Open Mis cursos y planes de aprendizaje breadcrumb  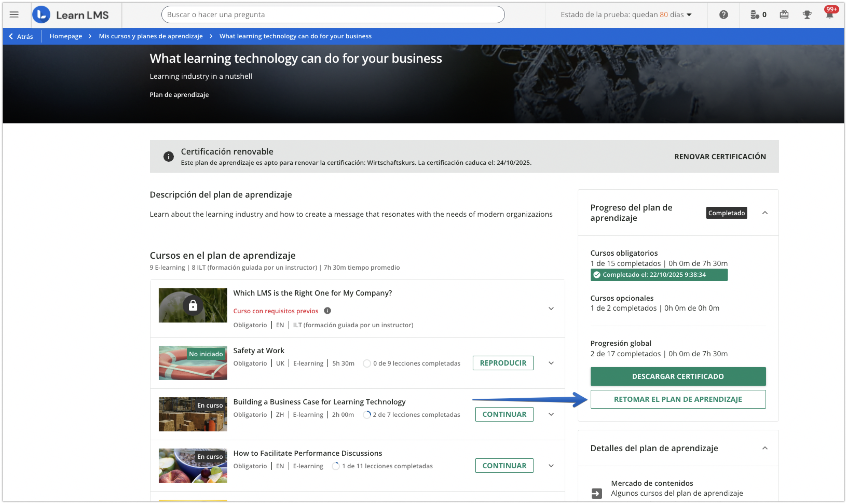[151, 36]
